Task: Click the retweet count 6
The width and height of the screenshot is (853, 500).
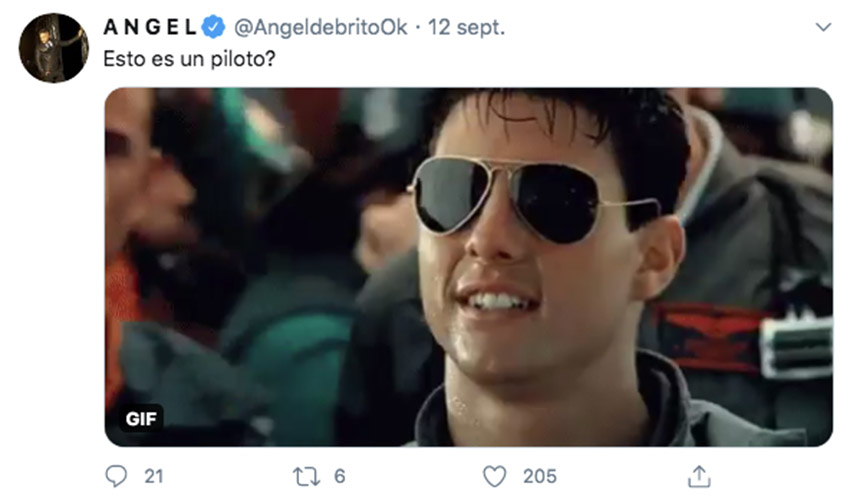Action: [x=340, y=477]
